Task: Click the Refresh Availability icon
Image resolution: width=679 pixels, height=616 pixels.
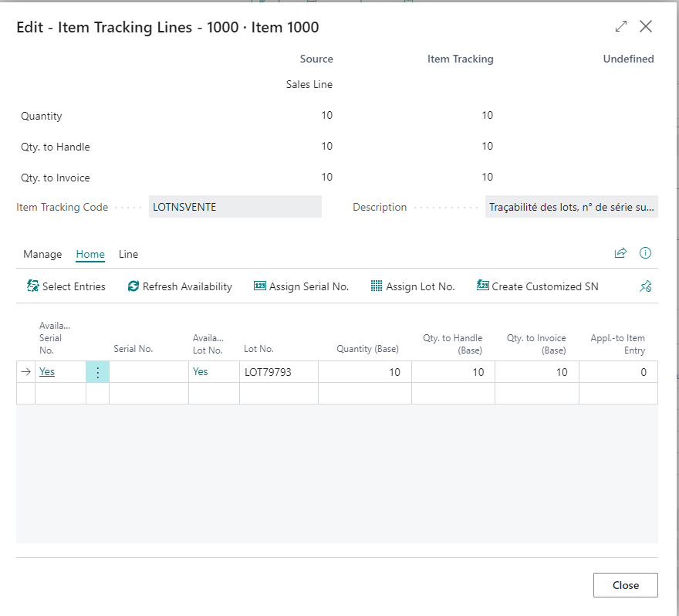Action: tap(133, 286)
